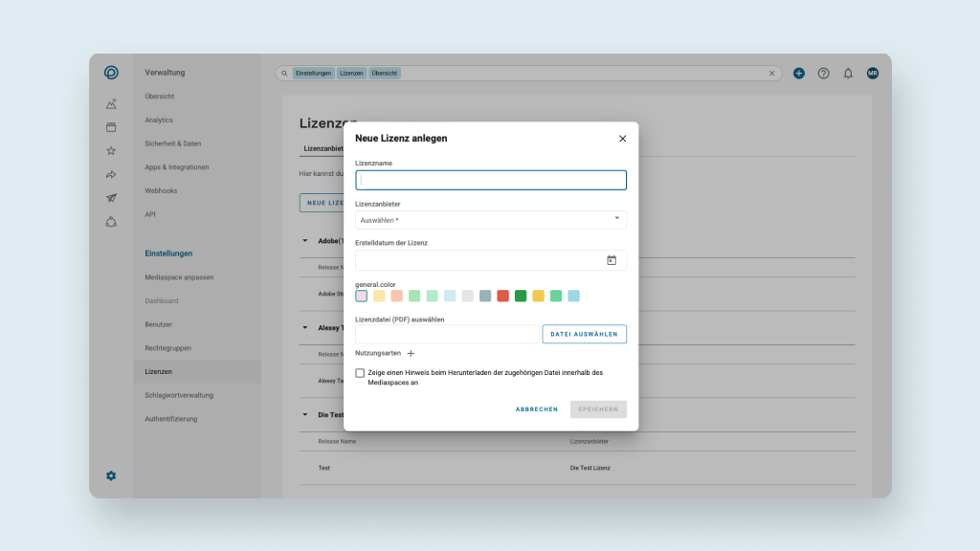Open the collections box sidebar icon
The height and width of the screenshot is (551, 980).
pos(111,127)
